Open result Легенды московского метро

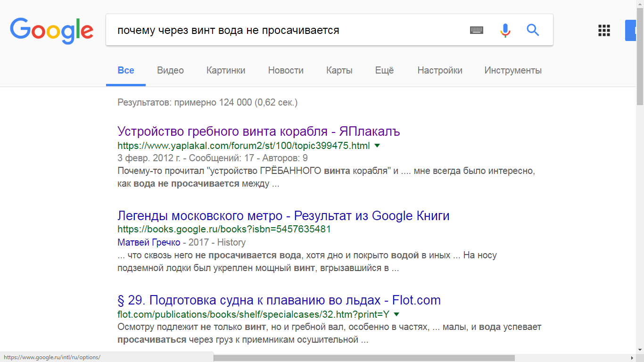[x=283, y=216]
